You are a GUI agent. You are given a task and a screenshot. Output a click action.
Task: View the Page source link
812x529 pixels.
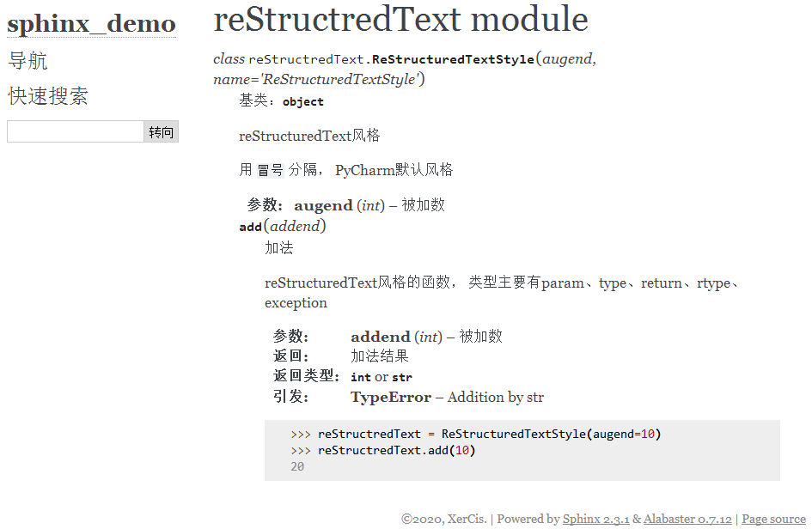(x=772, y=519)
